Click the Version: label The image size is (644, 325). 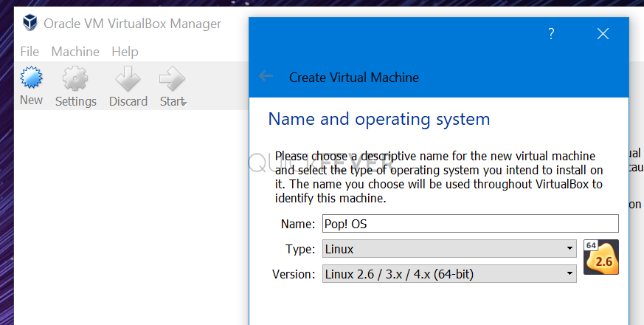[294, 274]
